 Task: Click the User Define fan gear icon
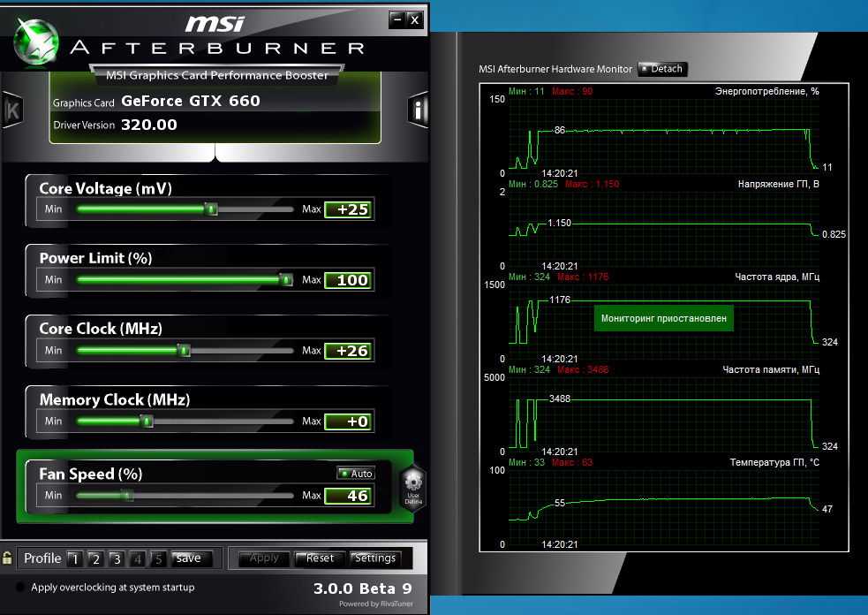412,488
